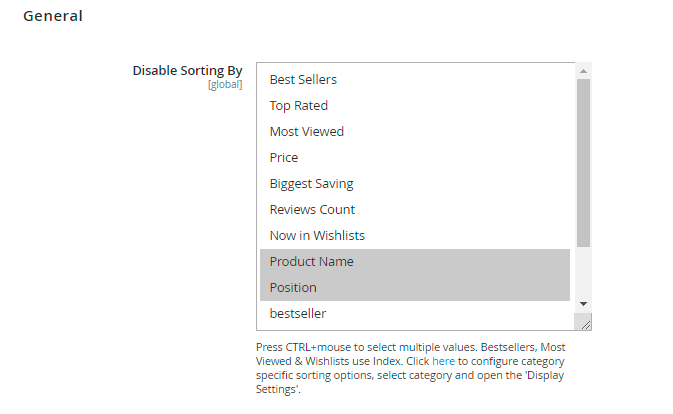Click the Disable Sorting By label
This screenshot has width=673, height=414.
(187, 71)
